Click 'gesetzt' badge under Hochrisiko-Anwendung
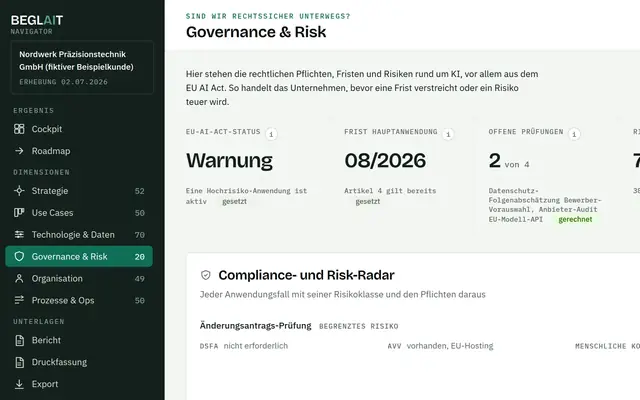Viewport: 640px width, 400px height. coord(234,202)
